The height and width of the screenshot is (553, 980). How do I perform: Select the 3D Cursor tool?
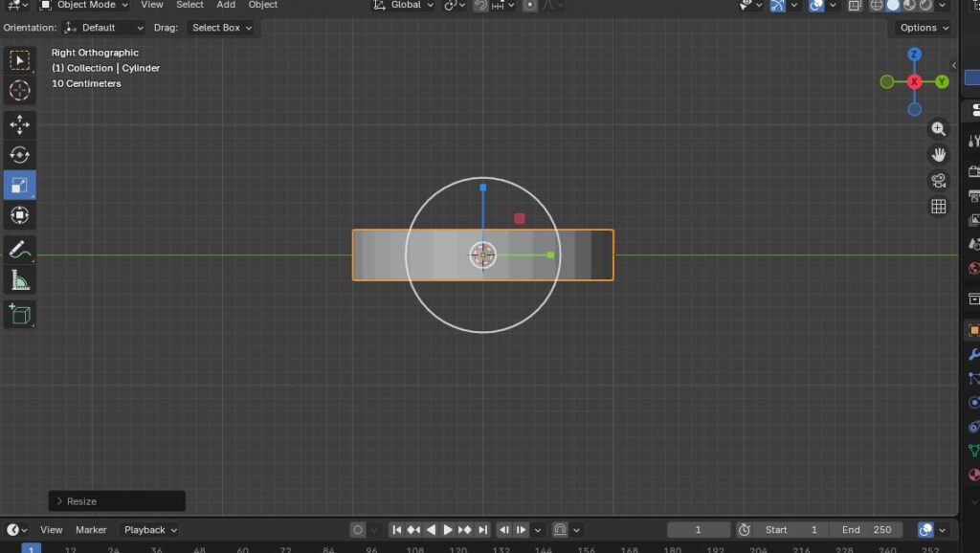pos(19,91)
